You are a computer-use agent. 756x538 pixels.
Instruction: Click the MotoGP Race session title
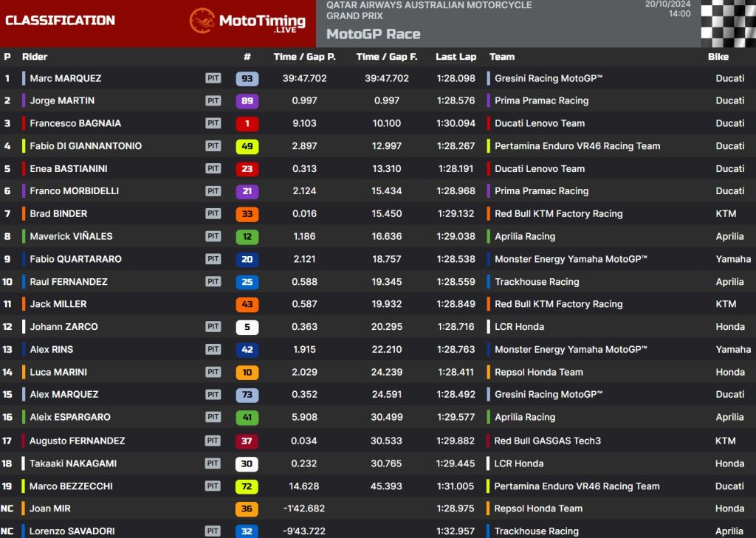(373, 34)
